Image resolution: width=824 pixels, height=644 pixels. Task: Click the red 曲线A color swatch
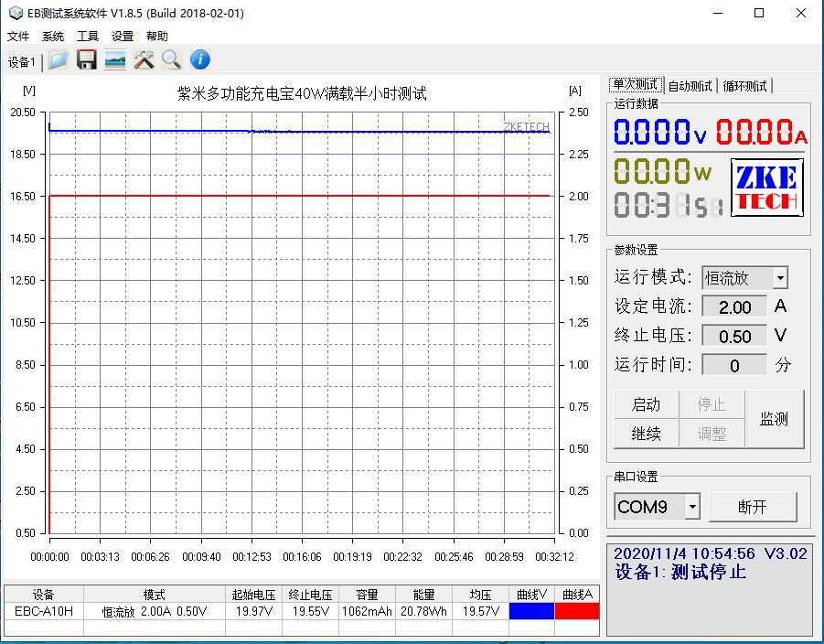577,611
